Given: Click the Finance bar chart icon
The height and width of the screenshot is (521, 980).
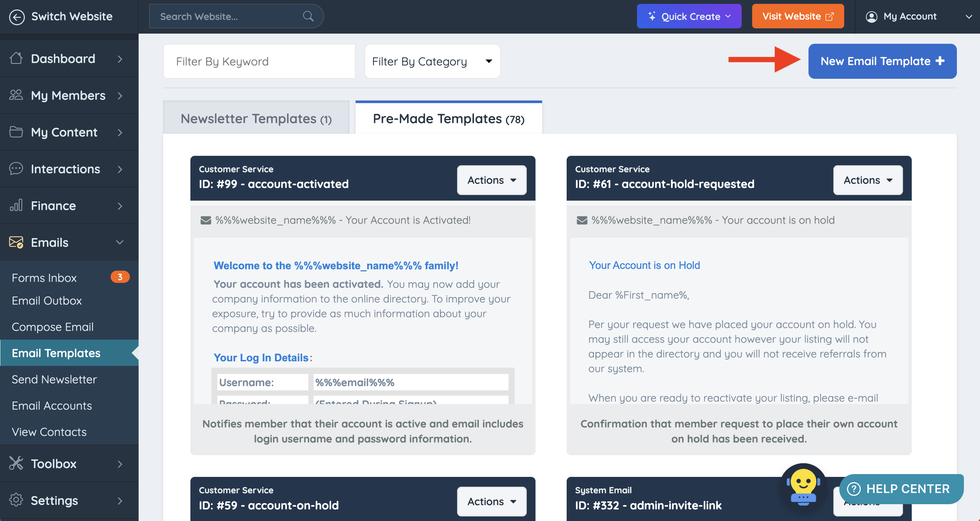Looking at the screenshot, I should point(16,206).
